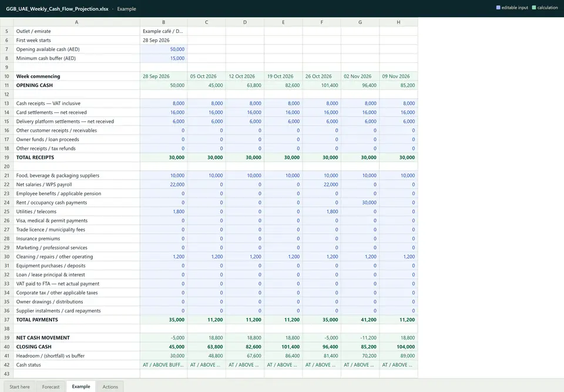The width and height of the screenshot is (564, 392).
Task: Select the Example sheet tab
Action: [81, 386]
